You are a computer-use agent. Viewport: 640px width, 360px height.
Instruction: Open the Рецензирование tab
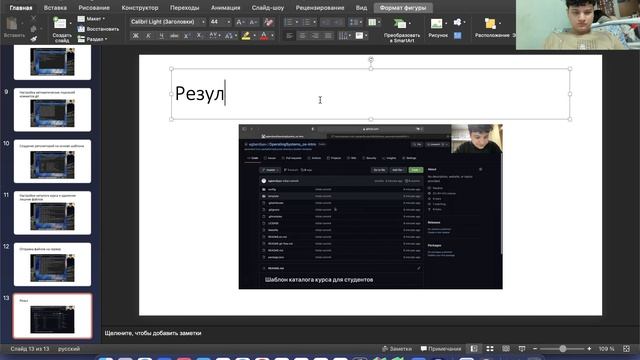coord(320,8)
